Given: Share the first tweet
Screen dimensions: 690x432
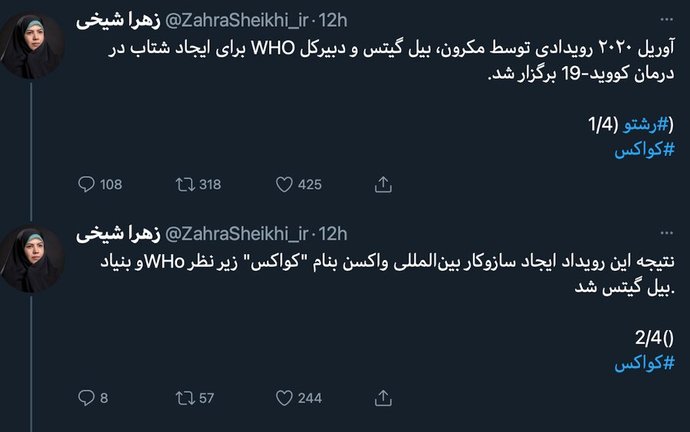Looking at the screenshot, I should coord(383,184).
